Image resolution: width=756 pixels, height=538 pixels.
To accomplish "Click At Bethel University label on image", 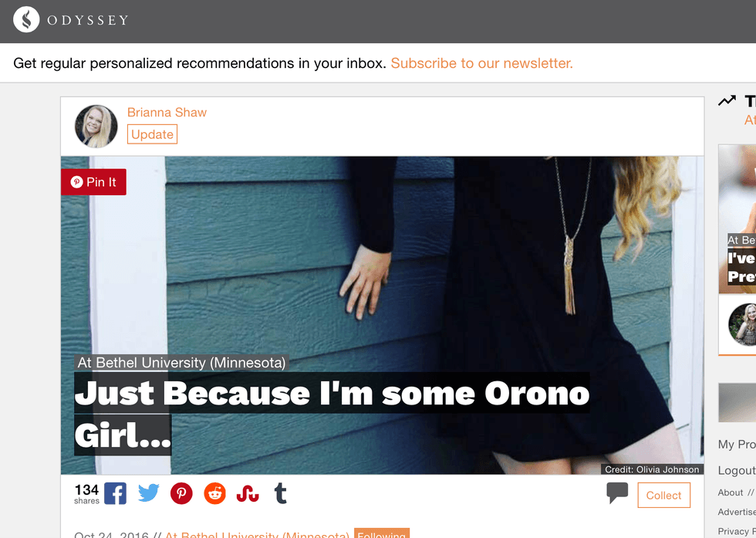I will [182, 362].
